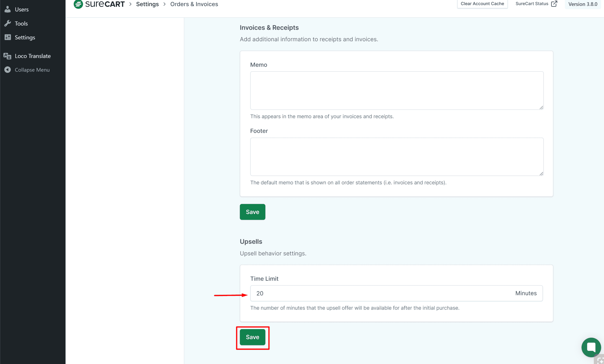This screenshot has width=604, height=364.
Task: Click the Users person icon in sidebar
Action: pos(8,9)
